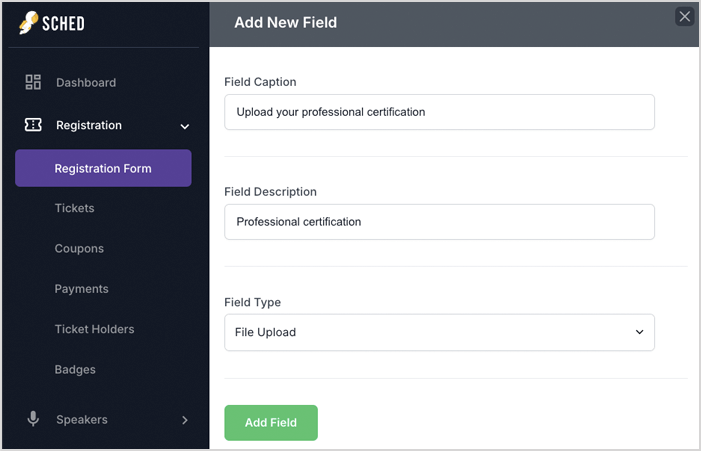The height and width of the screenshot is (451, 701).
Task: Focus the Field Caption text box
Action: click(x=439, y=112)
